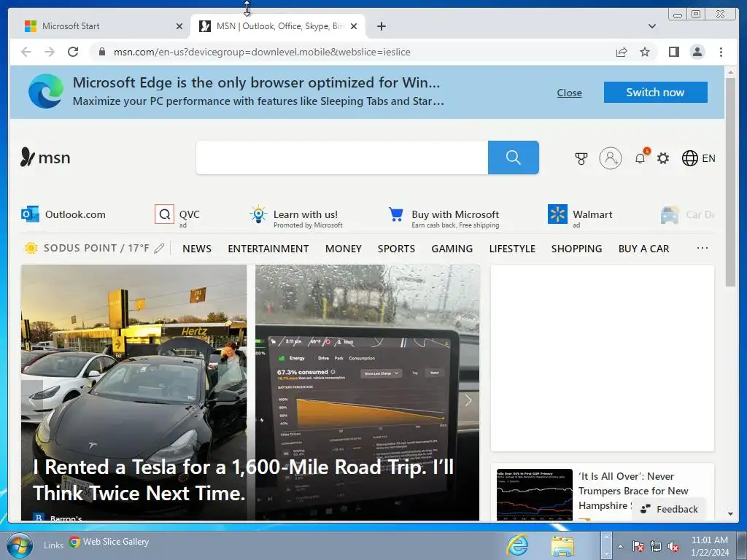Open the SPORTS section
747x560 pixels.
[x=396, y=249]
